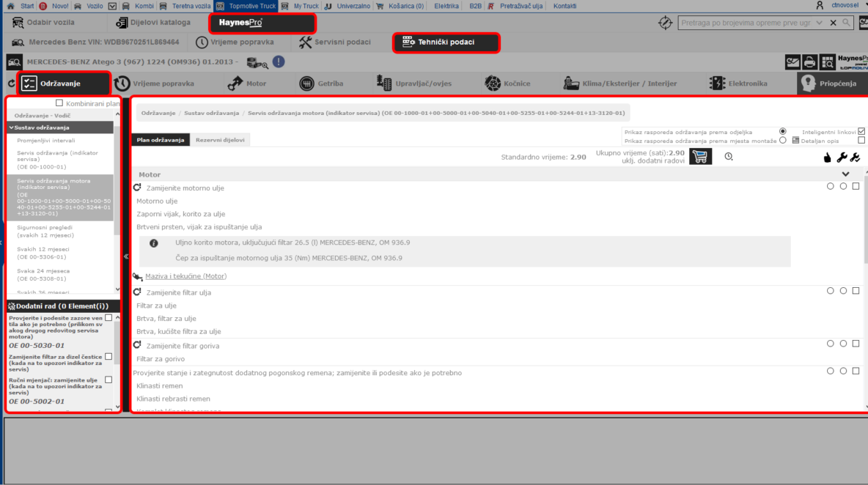This screenshot has width=868, height=485.
Task: Select Servis održavanja (OE 00-1000-01) item
Action: (x=58, y=160)
